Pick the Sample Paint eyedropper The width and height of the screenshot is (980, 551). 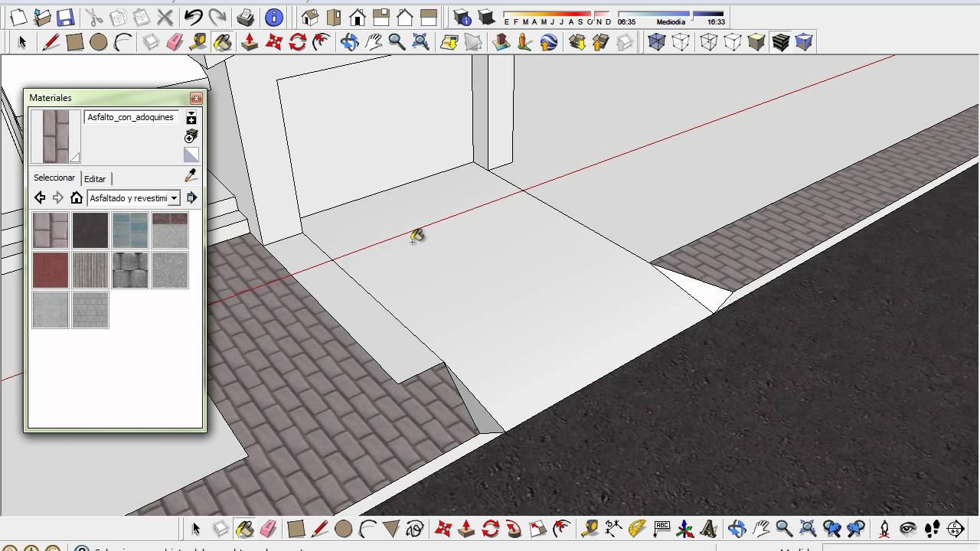click(x=191, y=176)
